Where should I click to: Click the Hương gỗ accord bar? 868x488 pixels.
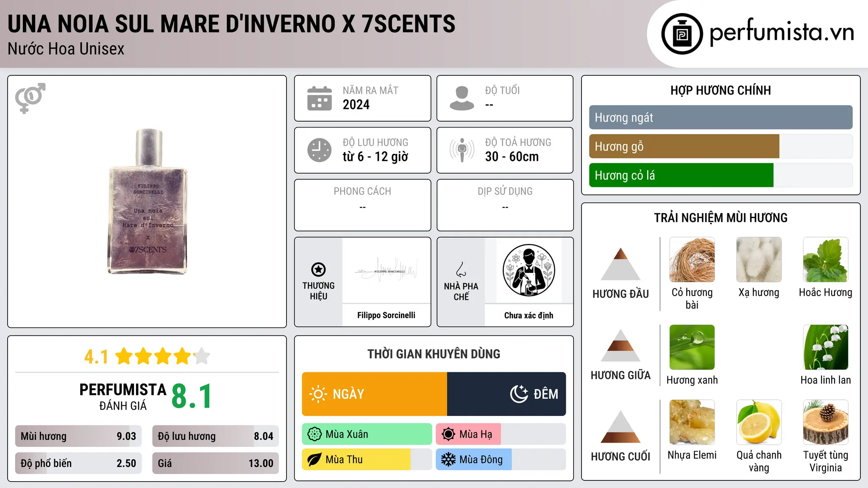point(721,146)
